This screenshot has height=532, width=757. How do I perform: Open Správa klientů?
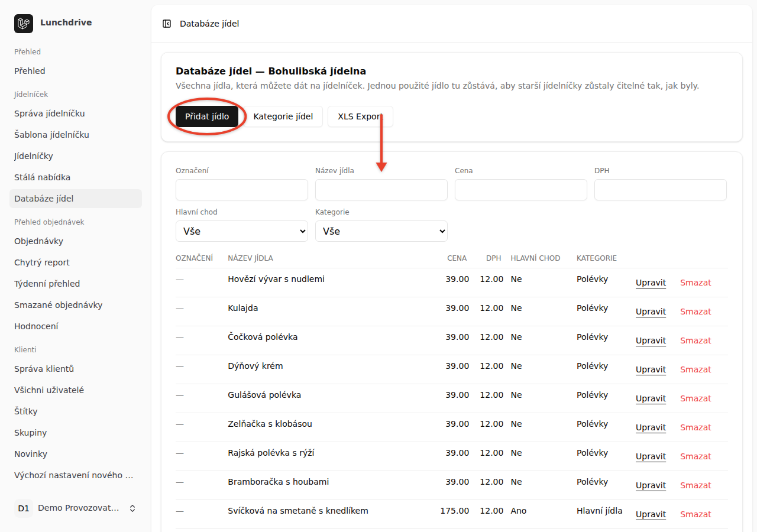point(76,369)
